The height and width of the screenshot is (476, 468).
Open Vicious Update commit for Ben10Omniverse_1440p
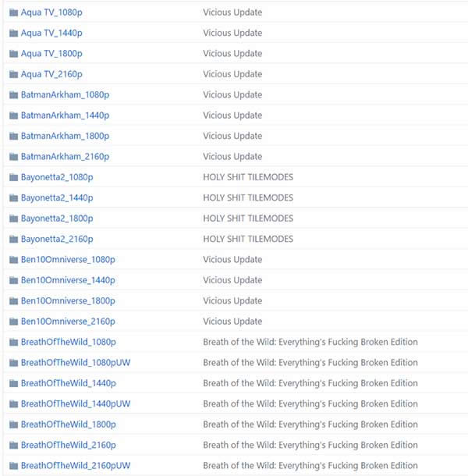pyautogui.click(x=232, y=280)
